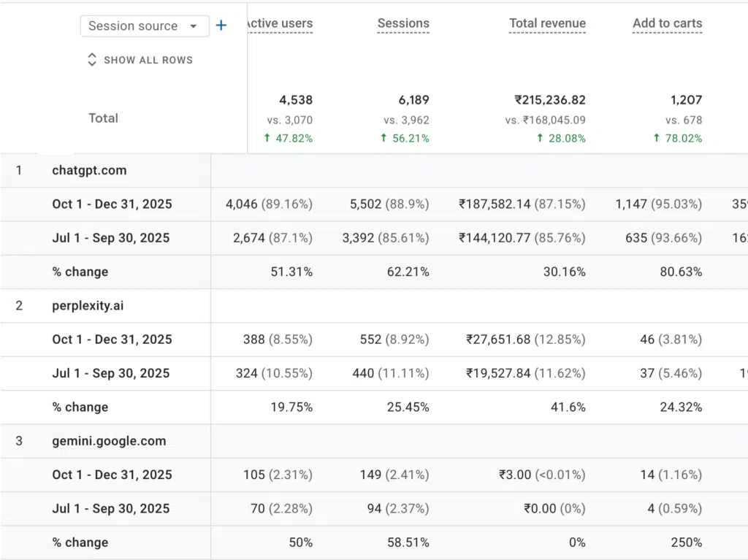This screenshot has height=560, width=748.
Task: Click chatgpt.com prior sessions 3,392 (85.61%)
Action: point(386,238)
